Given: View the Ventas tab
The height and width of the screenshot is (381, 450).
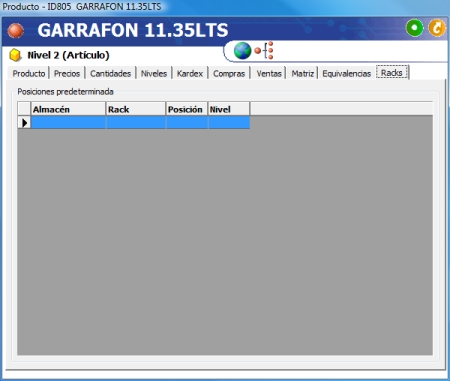Looking at the screenshot, I should coord(269,73).
